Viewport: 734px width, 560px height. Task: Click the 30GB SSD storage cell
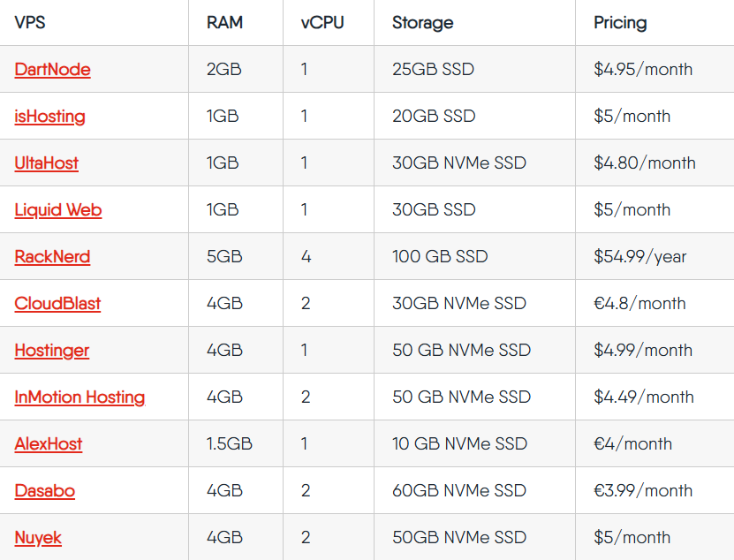(x=434, y=209)
